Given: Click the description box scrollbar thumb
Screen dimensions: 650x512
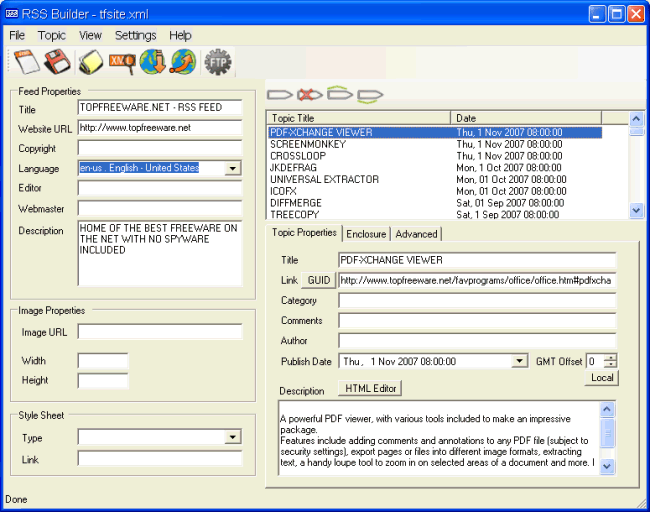Looking at the screenshot, I should point(607,433).
